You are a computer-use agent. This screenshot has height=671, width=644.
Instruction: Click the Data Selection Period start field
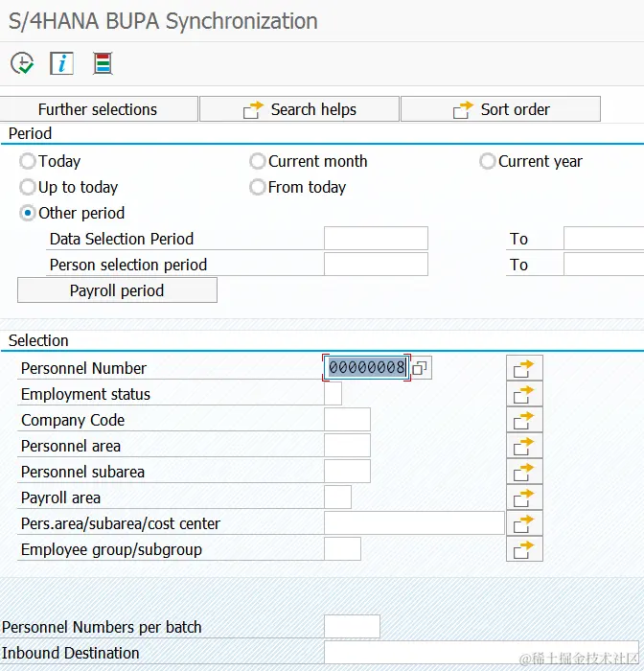tap(376, 239)
